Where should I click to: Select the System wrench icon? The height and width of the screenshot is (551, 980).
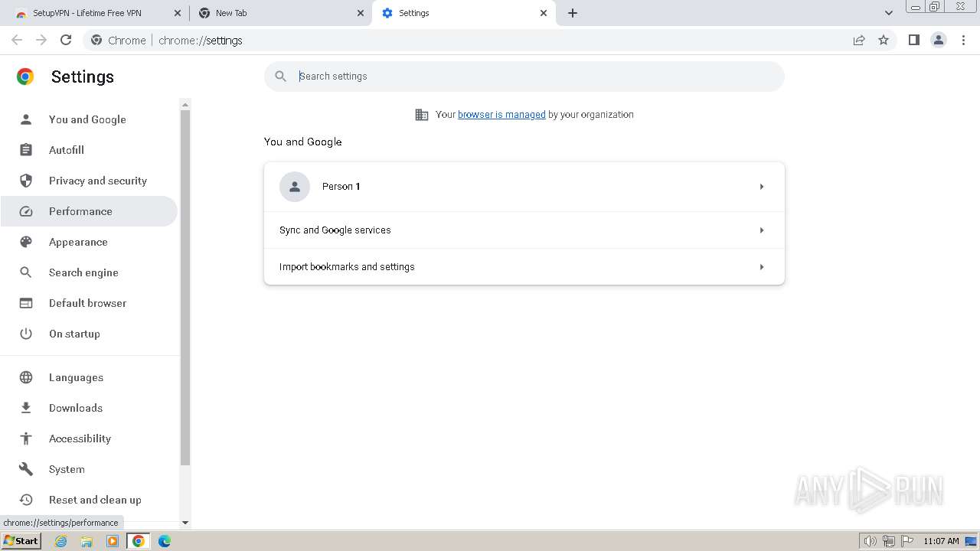coord(26,469)
